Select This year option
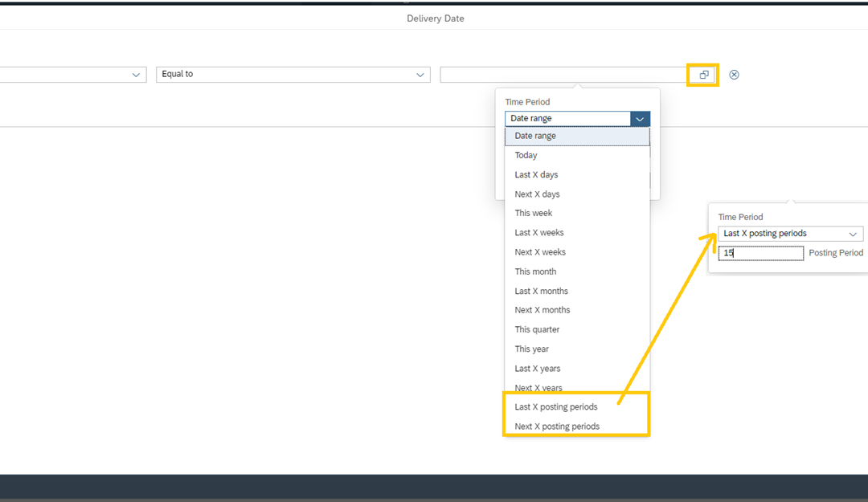Screen dimensions: 868x502 (x=532, y=349)
